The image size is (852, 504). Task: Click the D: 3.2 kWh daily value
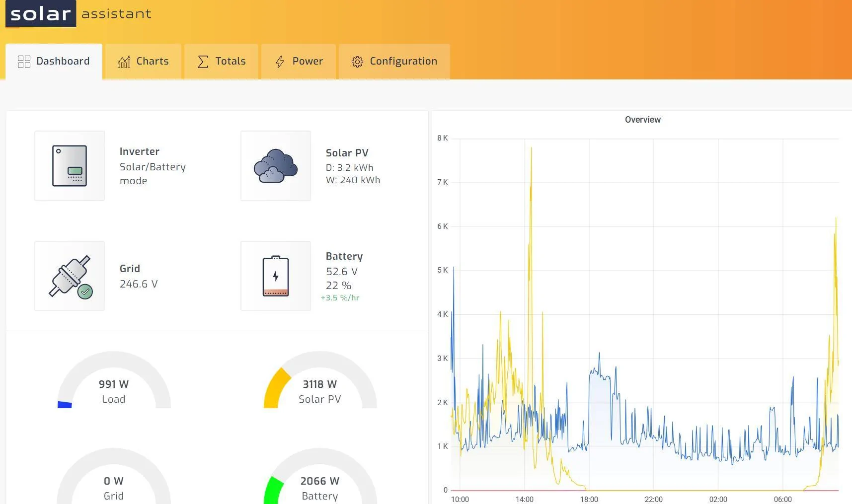[350, 168]
